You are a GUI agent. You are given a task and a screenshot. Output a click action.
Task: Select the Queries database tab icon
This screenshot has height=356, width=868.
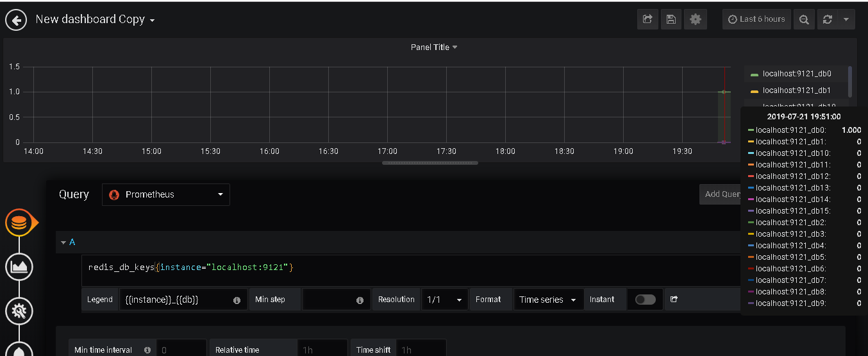click(19, 223)
